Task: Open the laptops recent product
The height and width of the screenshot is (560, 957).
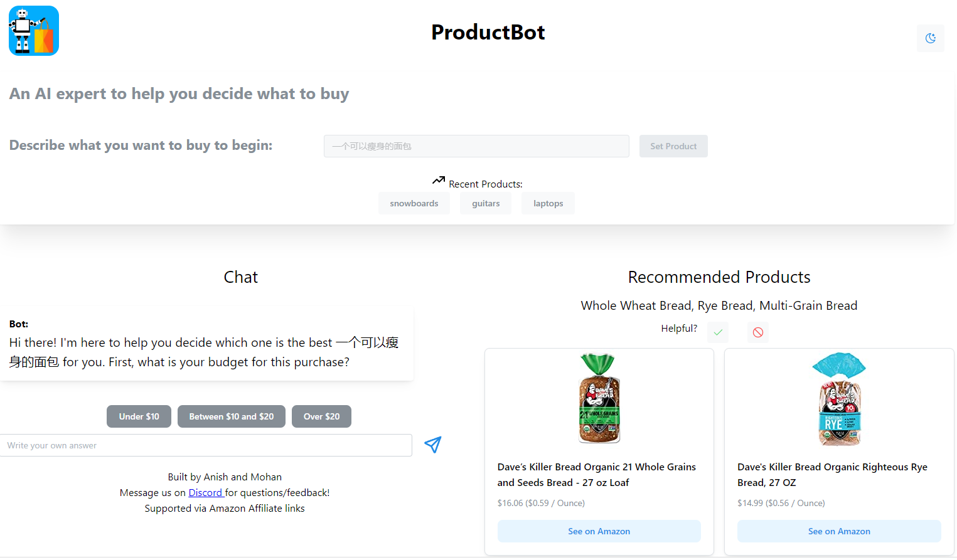Action: point(547,203)
